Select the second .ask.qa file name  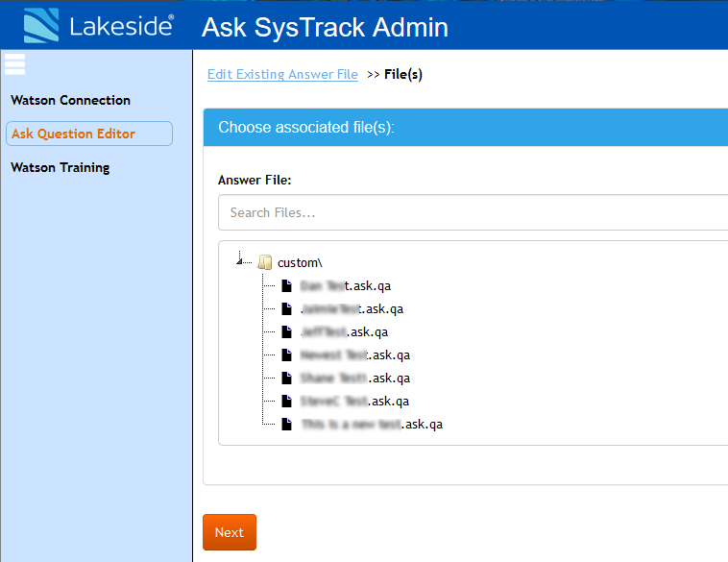pyautogui.click(x=352, y=309)
